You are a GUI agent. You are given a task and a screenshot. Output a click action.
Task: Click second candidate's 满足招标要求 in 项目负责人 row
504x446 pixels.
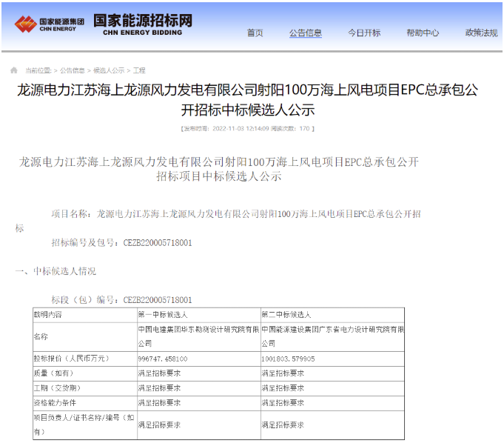pos(283,425)
